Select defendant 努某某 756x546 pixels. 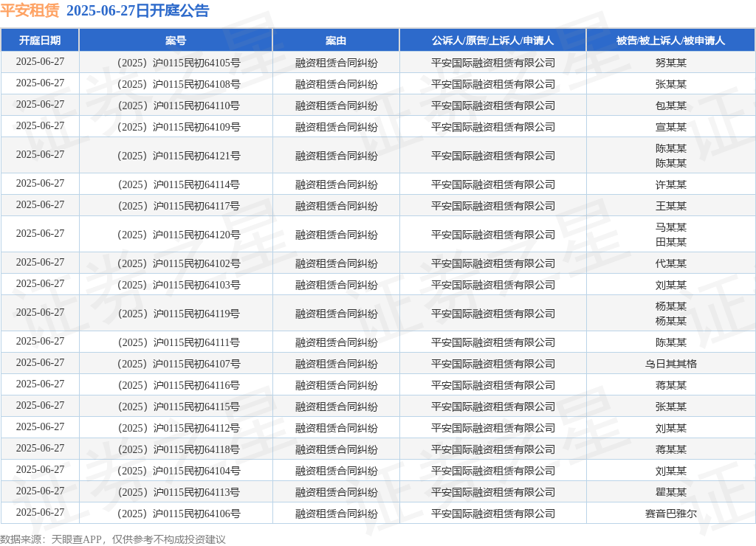coord(670,63)
